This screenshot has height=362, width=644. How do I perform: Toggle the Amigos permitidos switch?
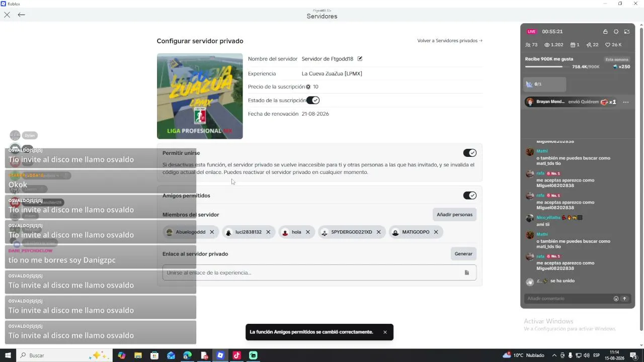[469, 196]
